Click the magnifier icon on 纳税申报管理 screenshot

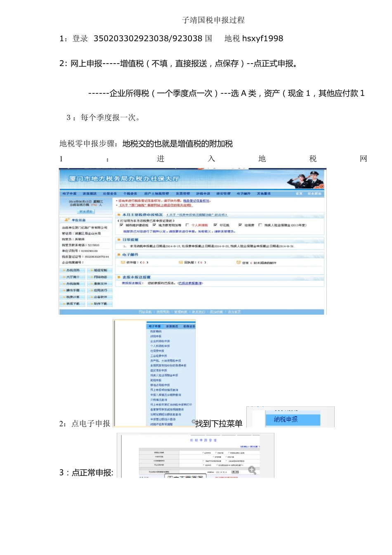point(252,470)
